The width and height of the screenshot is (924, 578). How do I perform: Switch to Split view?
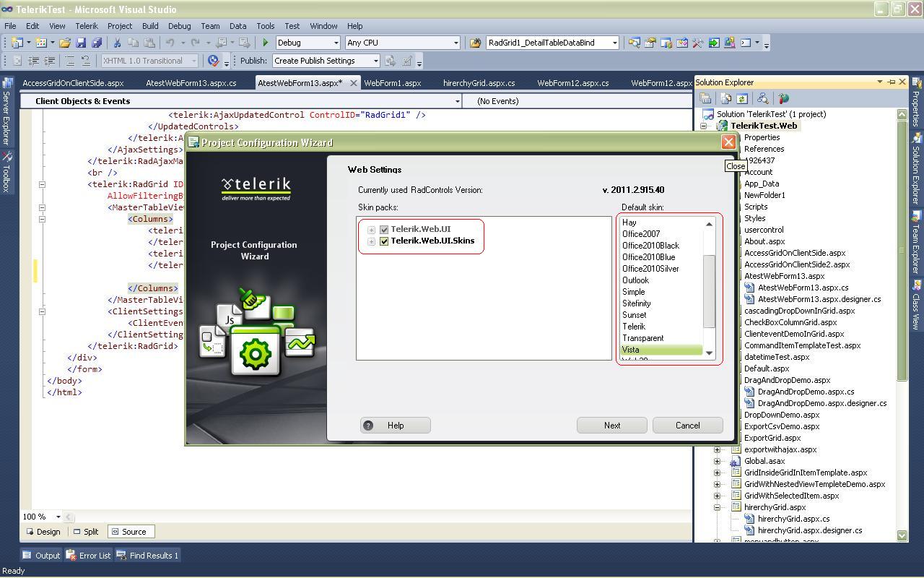click(x=86, y=532)
